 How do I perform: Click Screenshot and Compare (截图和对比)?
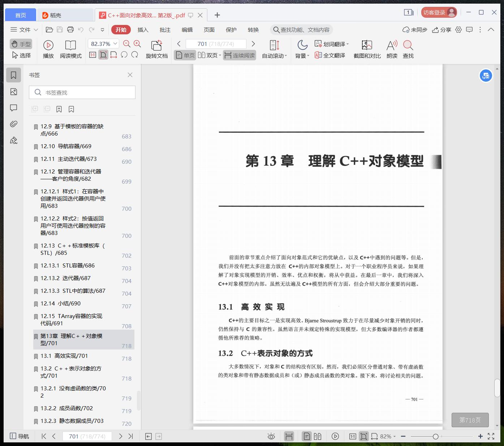tap(367, 49)
